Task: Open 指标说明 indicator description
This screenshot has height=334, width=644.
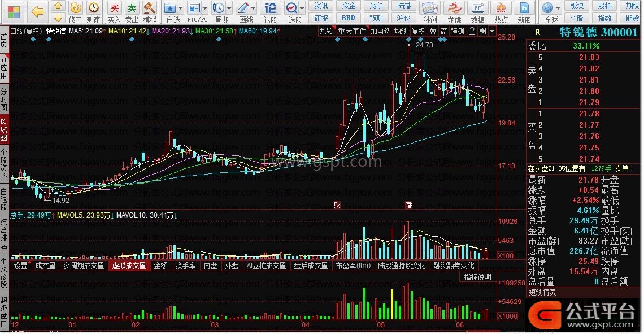Action: [x=478, y=277]
